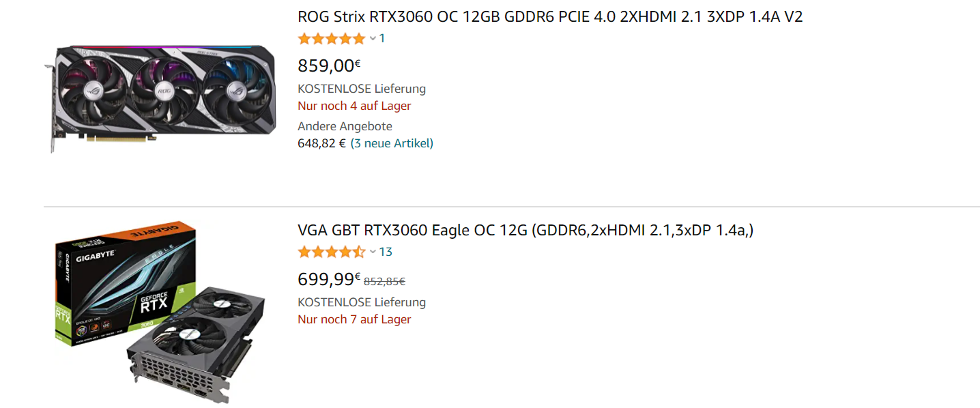Expand rating chevron beside Gigabyte Eagle stars
The image size is (980, 408).
(373, 252)
